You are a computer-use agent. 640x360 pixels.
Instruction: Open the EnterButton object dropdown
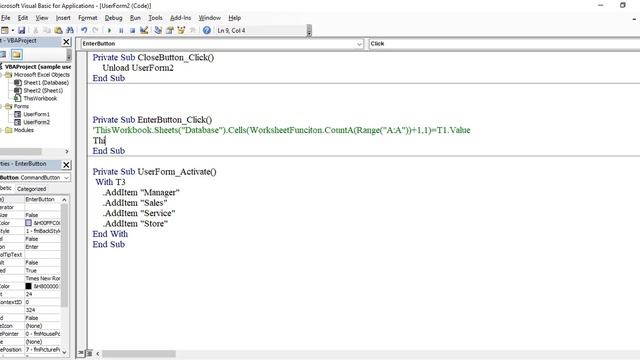pos(359,44)
